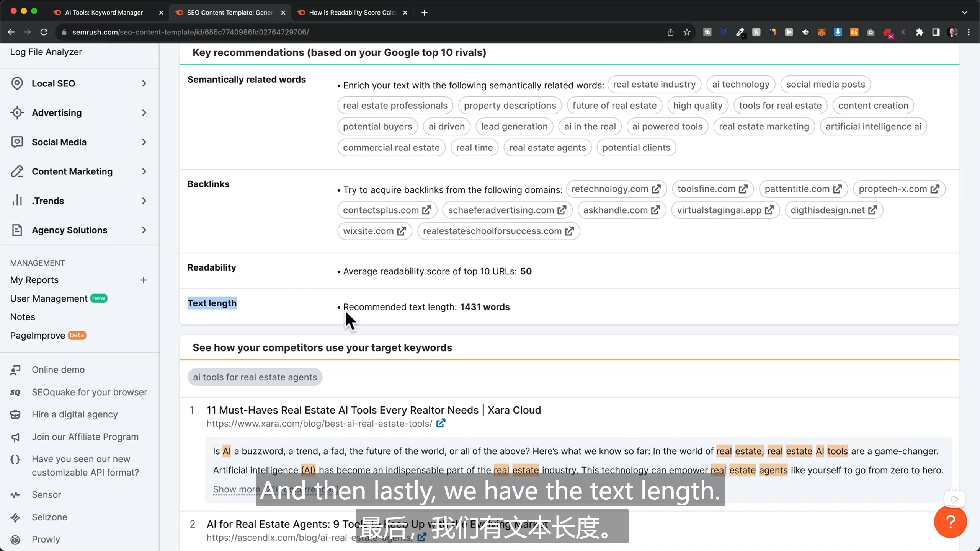The height and width of the screenshot is (551, 980).
Task: Add report with My Reports plus
Action: (144, 280)
